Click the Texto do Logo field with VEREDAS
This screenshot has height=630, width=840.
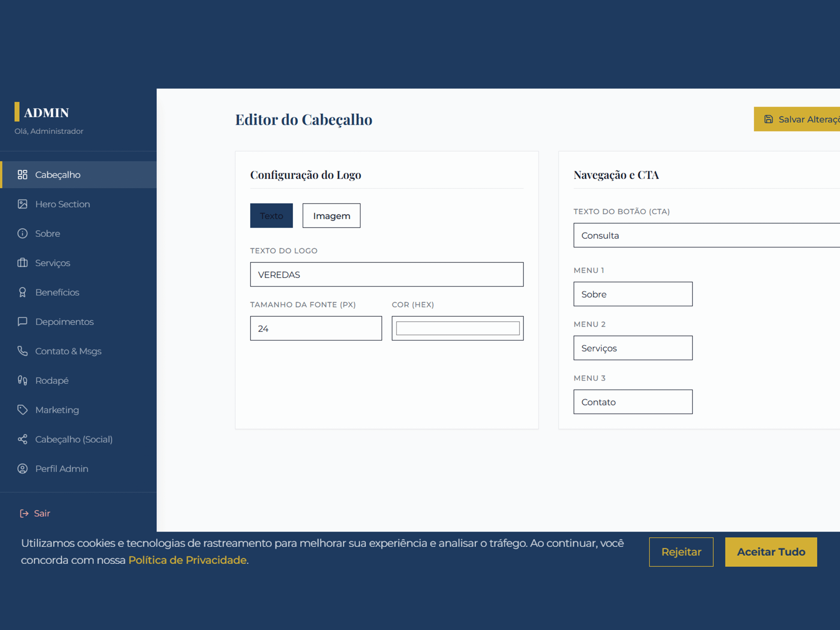(387, 275)
